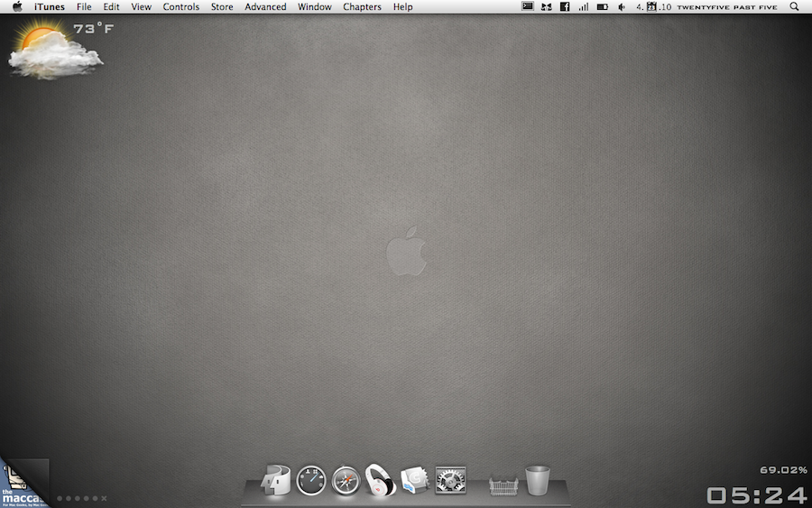Open the Controls menu
The width and height of the screenshot is (812, 508).
click(180, 6)
